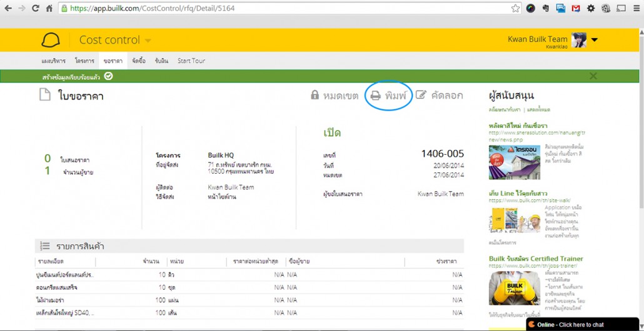
Task: Click the roof advertisement thumbnail image
Action: pyautogui.click(x=514, y=162)
